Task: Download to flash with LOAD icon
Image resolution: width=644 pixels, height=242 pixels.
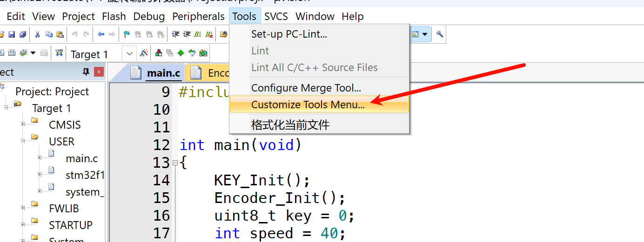Action: pyautogui.click(x=59, y=52)
